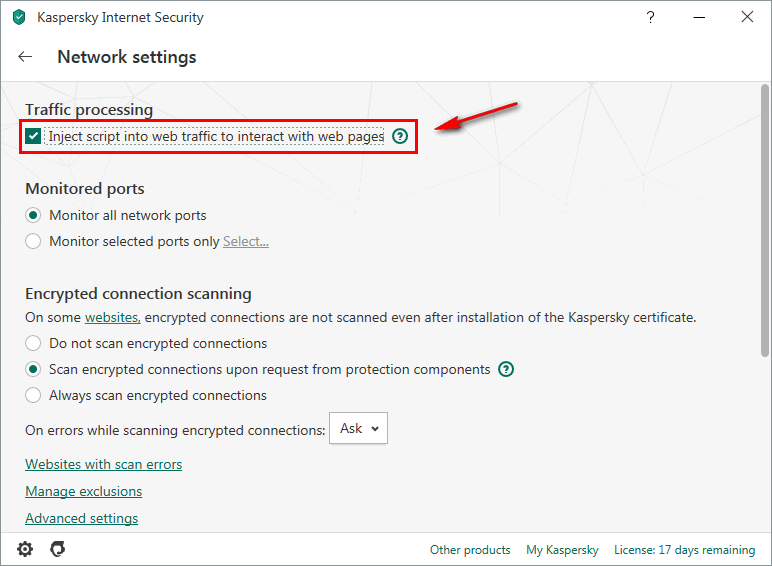
Task: Click the support agent icon beside gear
Action: (x=58, y=549)
